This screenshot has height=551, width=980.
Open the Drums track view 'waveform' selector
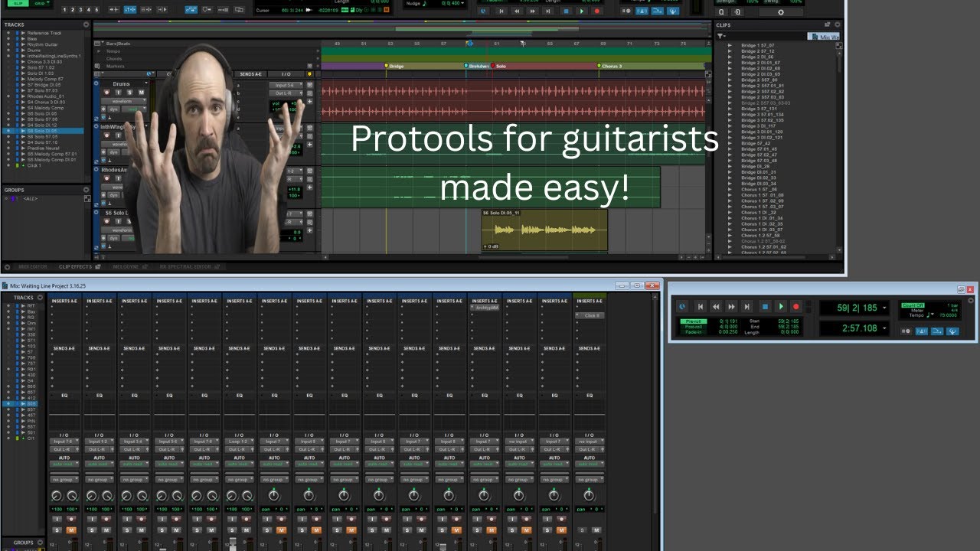[x=124, y=101]
